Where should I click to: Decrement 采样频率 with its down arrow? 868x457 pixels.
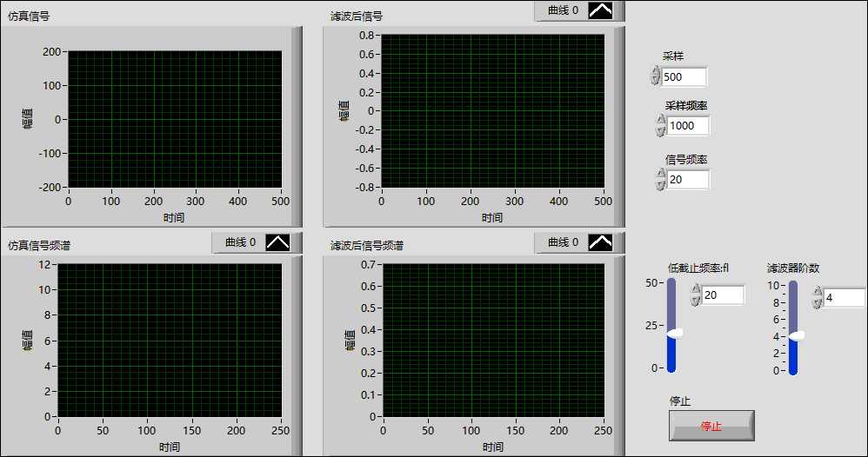(x=660, y=130)
